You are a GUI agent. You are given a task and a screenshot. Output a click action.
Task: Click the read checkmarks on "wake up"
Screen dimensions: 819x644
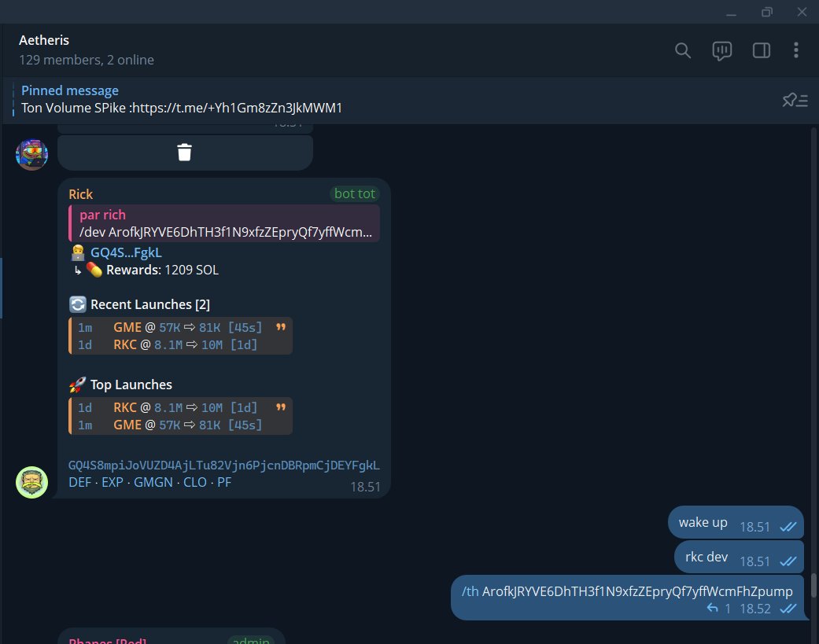pyautogui.click(x=788, y=527)
